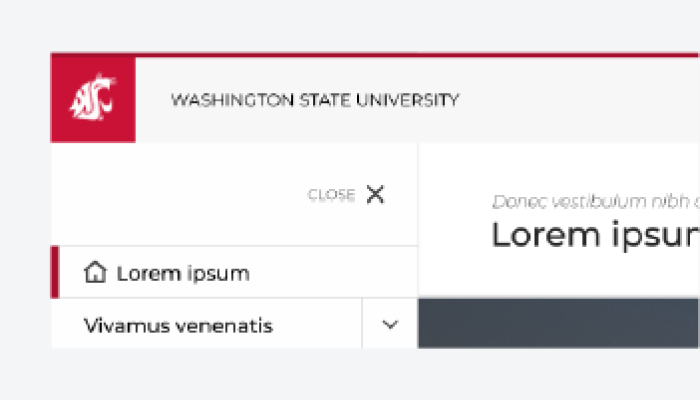Click the X icon to close navigation
Screen dimensions: 700x400
[375, 194]
